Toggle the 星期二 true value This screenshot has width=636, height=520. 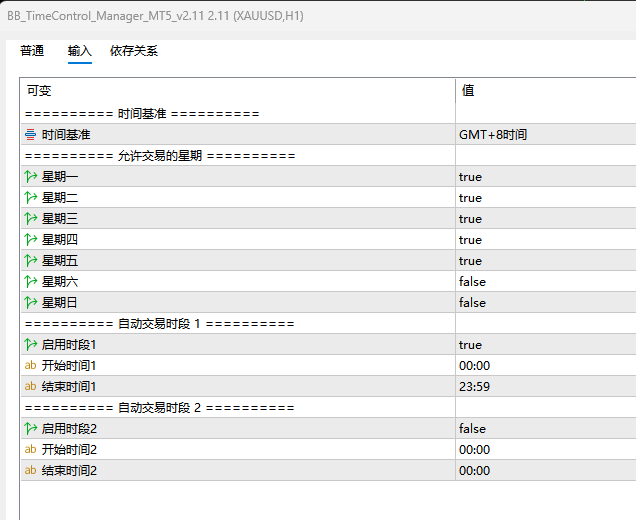coord(470,198)
